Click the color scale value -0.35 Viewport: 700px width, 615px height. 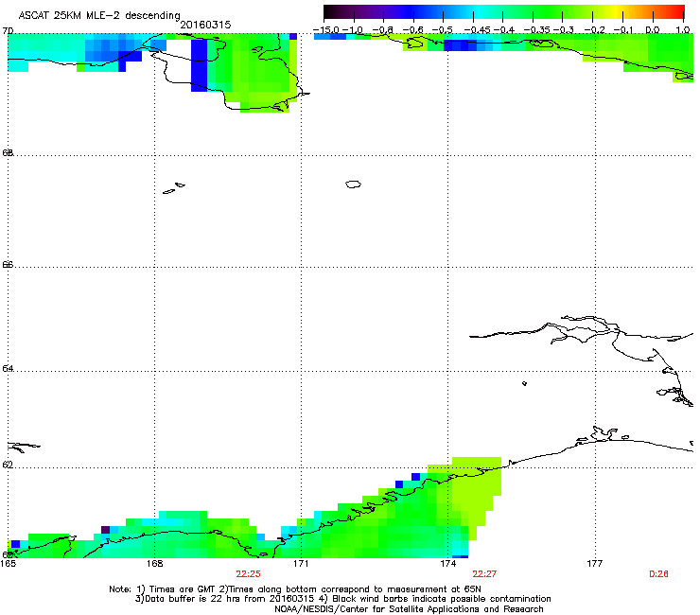click(536, 30)
